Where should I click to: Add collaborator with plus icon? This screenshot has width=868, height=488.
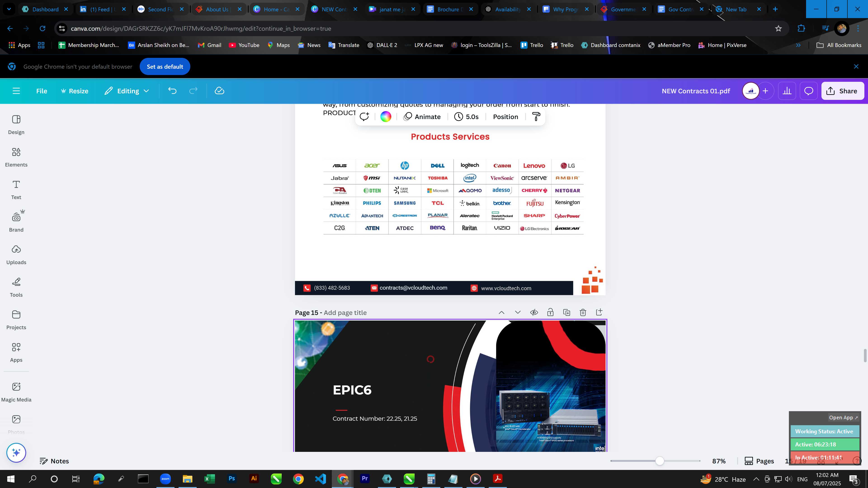click(766, 91)
